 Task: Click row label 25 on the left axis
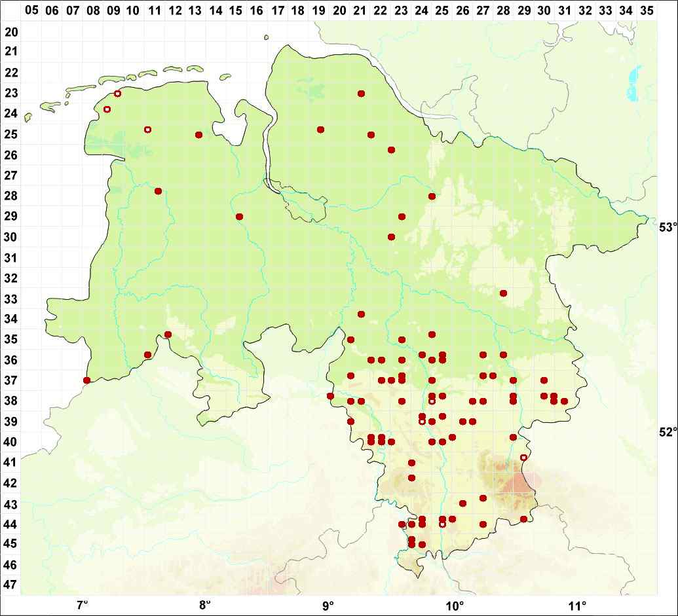11,134
